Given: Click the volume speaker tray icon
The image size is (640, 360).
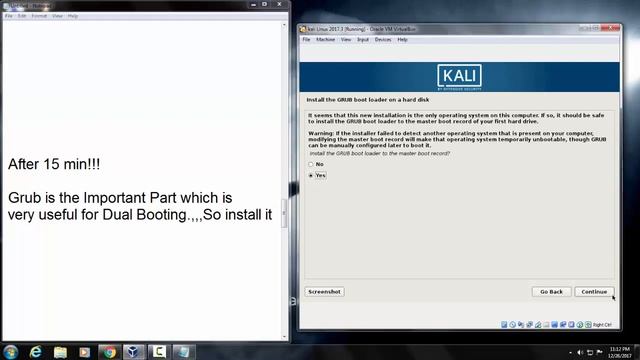Looking at the screenshot, I should point(580,352).
